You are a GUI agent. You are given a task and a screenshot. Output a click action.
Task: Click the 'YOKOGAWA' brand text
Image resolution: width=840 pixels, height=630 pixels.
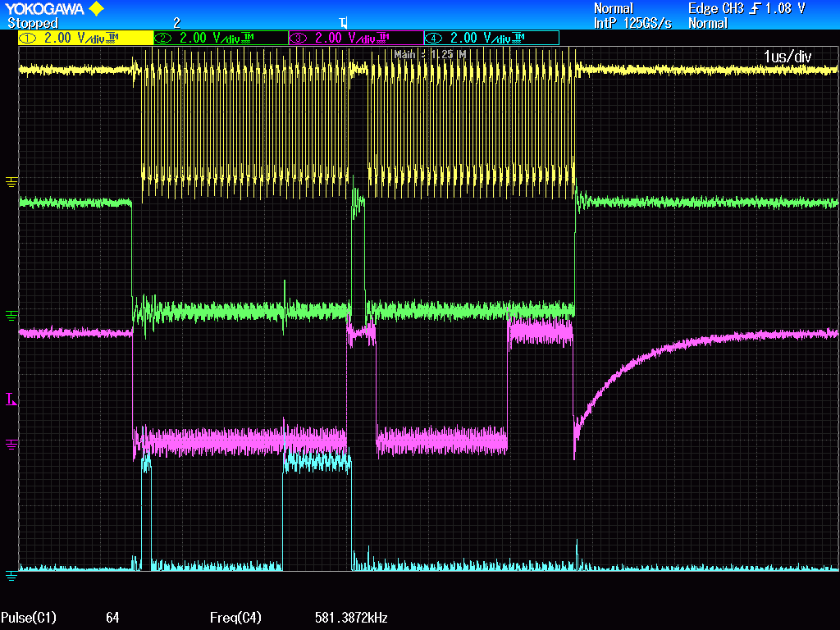pyautogui.click(x=44, y=8)
